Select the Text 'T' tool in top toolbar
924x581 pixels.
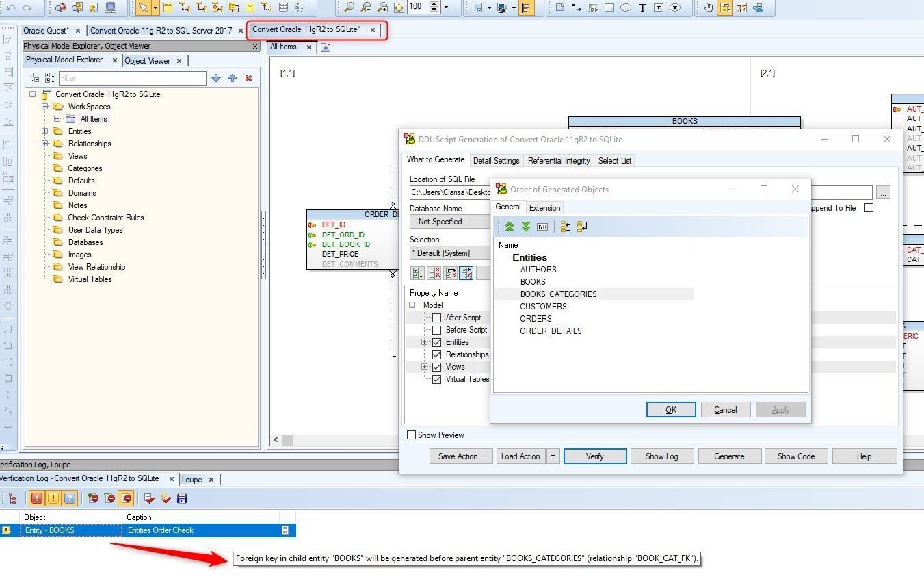click(x=642, y=8)
